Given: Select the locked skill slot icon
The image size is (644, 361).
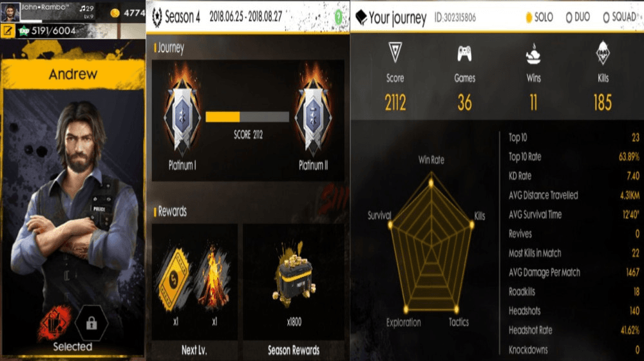Looking at the screenshot, I should 91,323.
